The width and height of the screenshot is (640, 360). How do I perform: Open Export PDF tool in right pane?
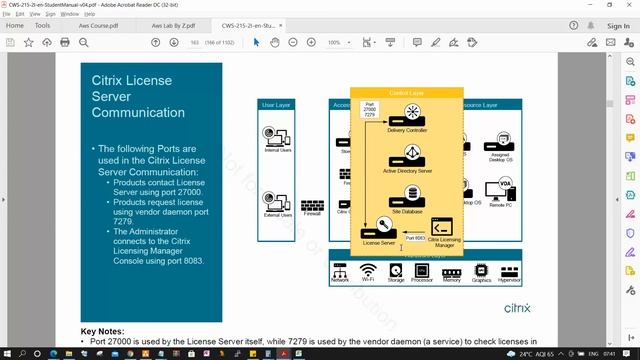point(630,81)
